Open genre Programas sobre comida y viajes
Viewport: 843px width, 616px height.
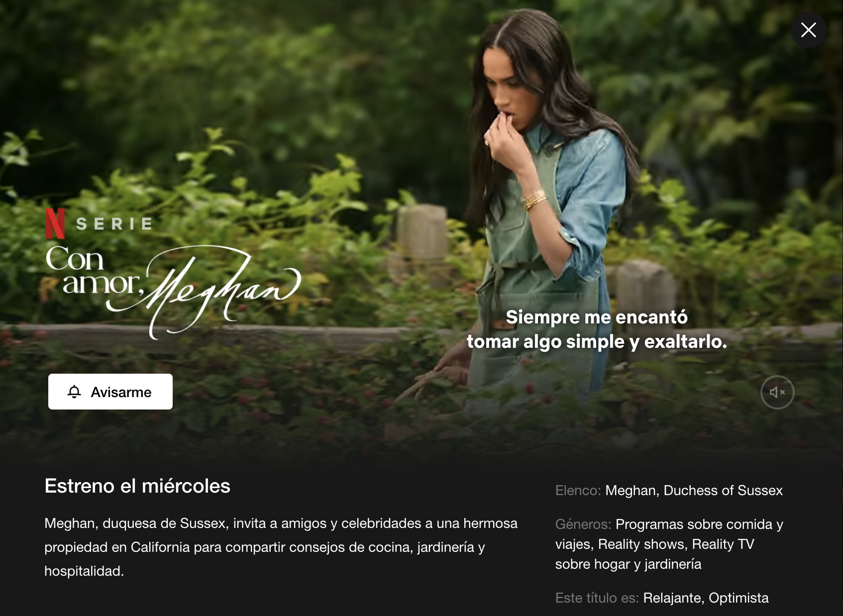[x=669, y=534]
